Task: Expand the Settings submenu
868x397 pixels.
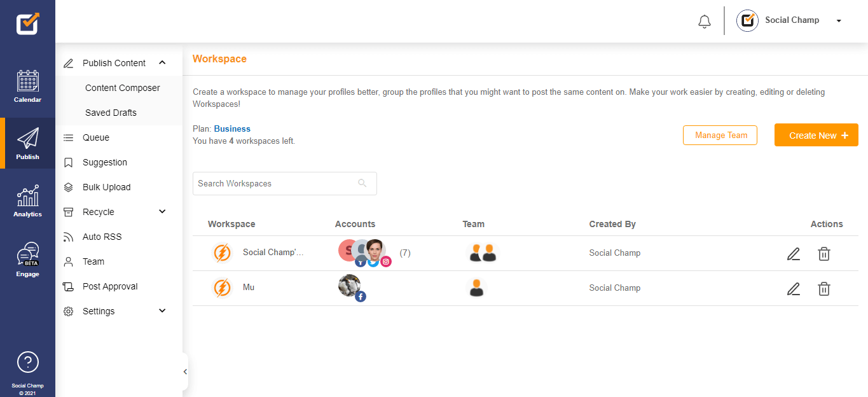Action: (162, 310)
